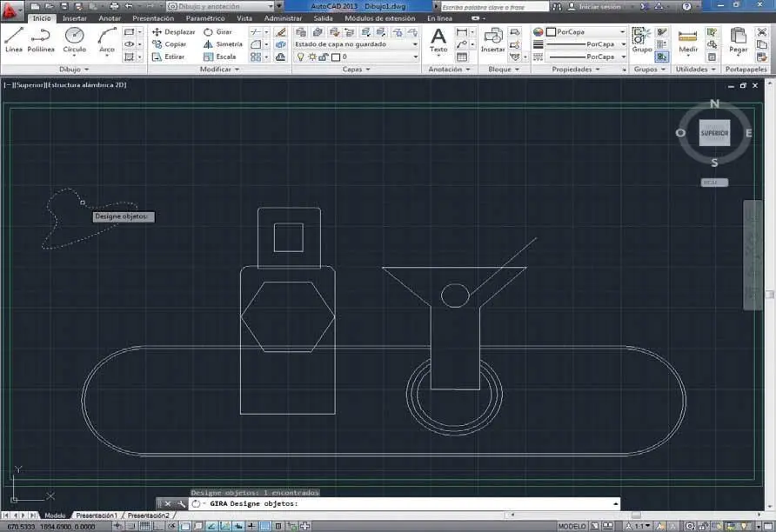
Task: Expand the Propiedades panel arrow
Action: click(598, 70)
